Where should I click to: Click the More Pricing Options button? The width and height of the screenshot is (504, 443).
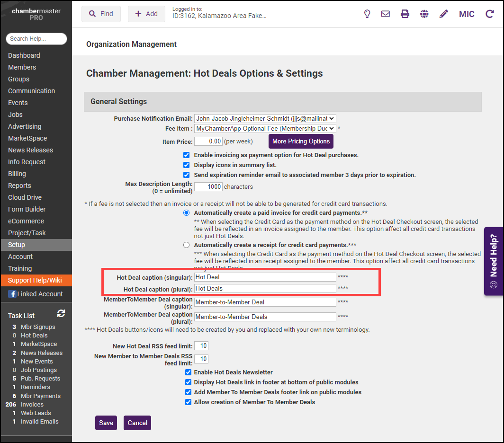[x=301, y=142]
